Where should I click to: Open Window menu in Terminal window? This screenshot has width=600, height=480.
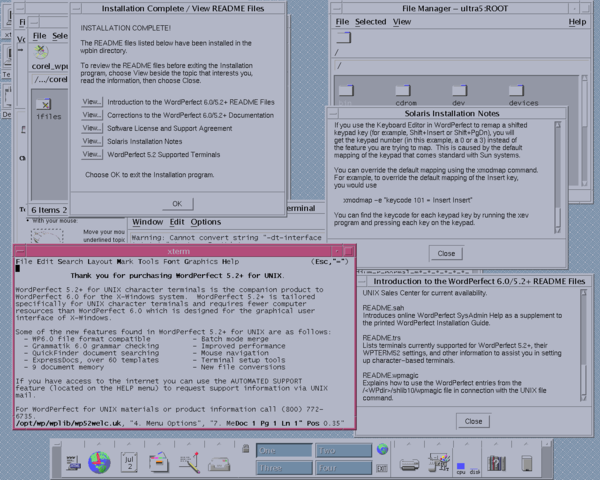tap(147, 222)
